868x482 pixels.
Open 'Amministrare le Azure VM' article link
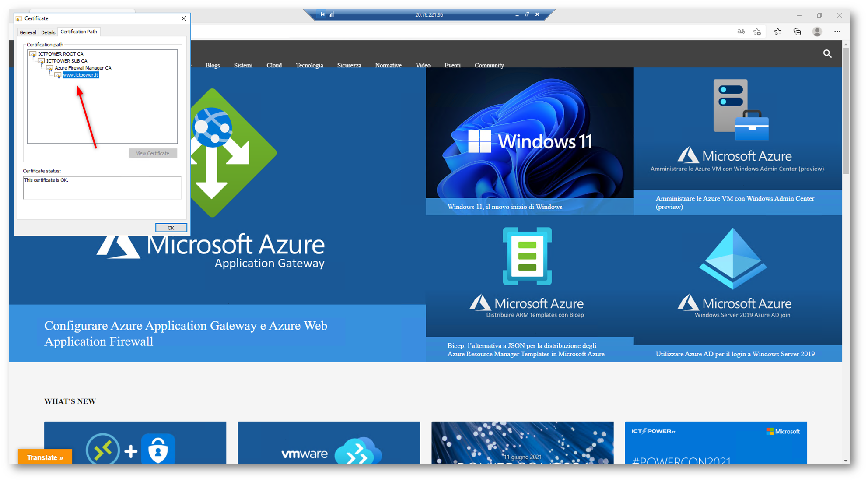[735, 202]
